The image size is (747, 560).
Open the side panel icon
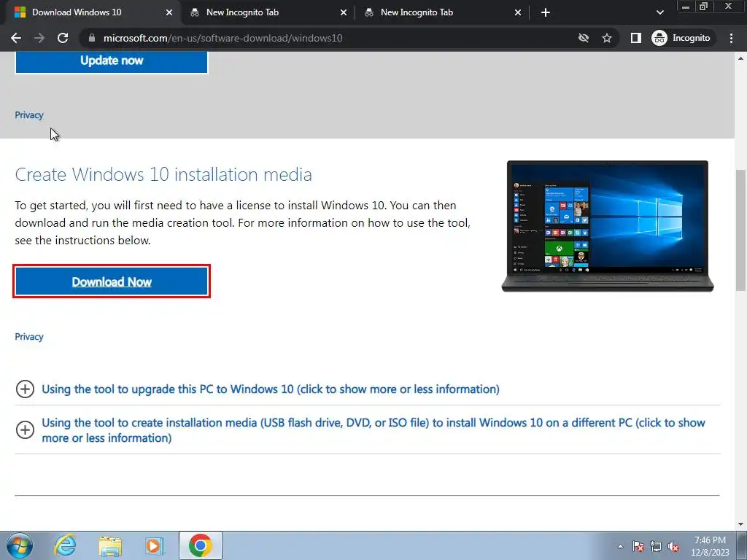coord(635,38)
